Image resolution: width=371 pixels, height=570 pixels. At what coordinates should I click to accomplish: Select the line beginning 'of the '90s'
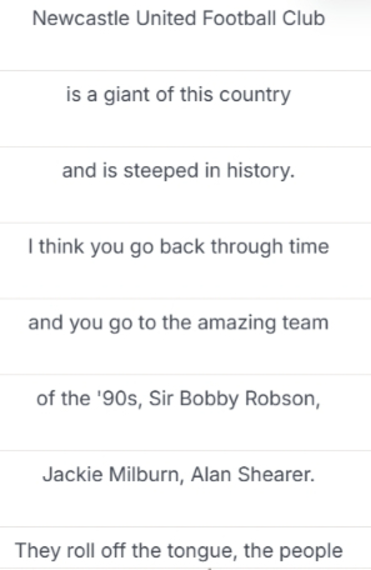point(185,413)
